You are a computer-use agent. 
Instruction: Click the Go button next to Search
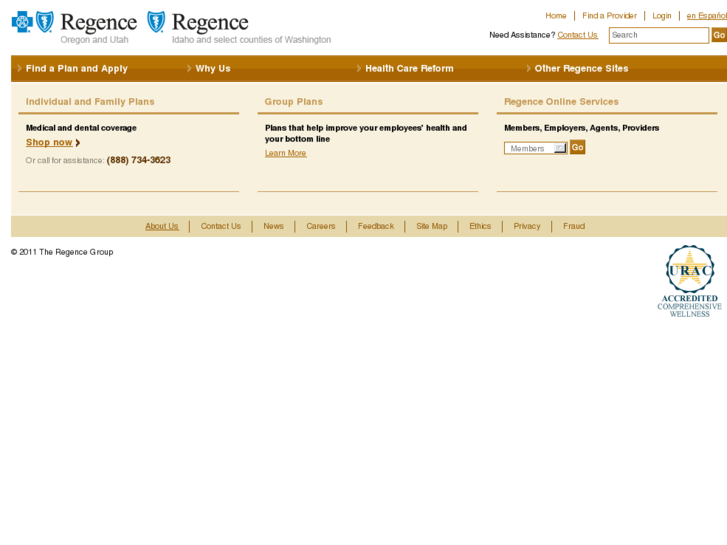click(719, 35)
